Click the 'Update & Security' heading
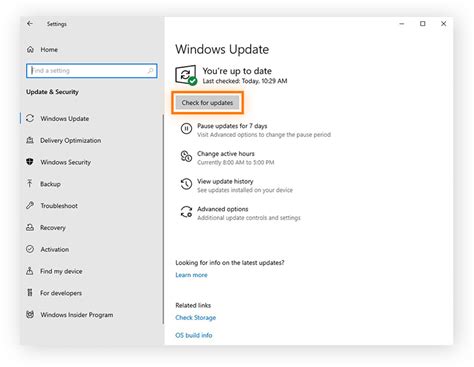The image size is (474, 367). (52, 92)
